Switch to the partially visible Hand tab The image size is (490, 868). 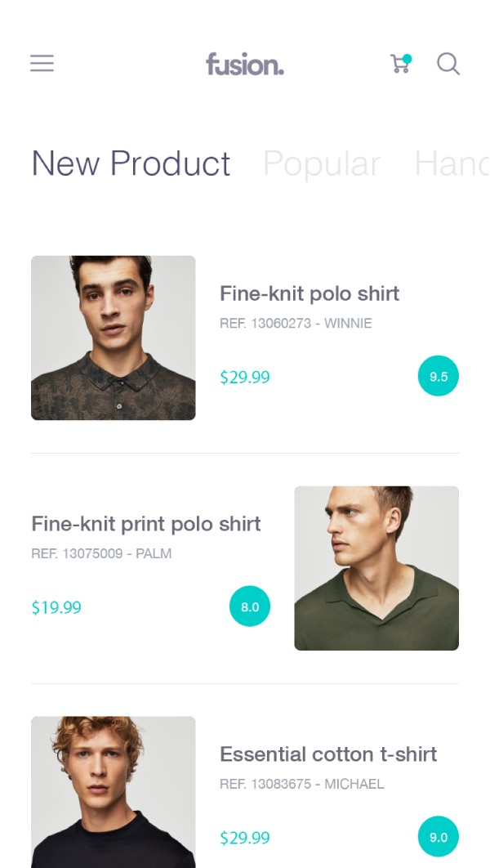pyautogui.click(x=451, y=163)
